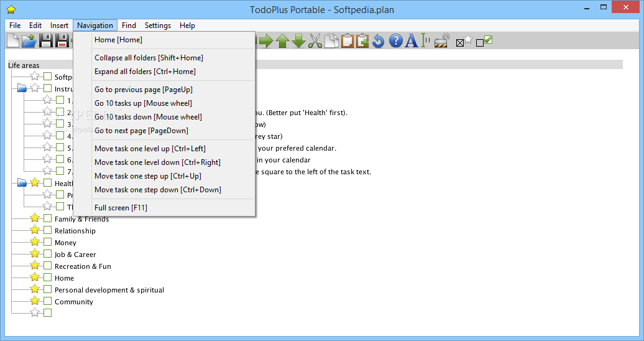
Task: Select Collapse all folders
Action: (164, 58)
